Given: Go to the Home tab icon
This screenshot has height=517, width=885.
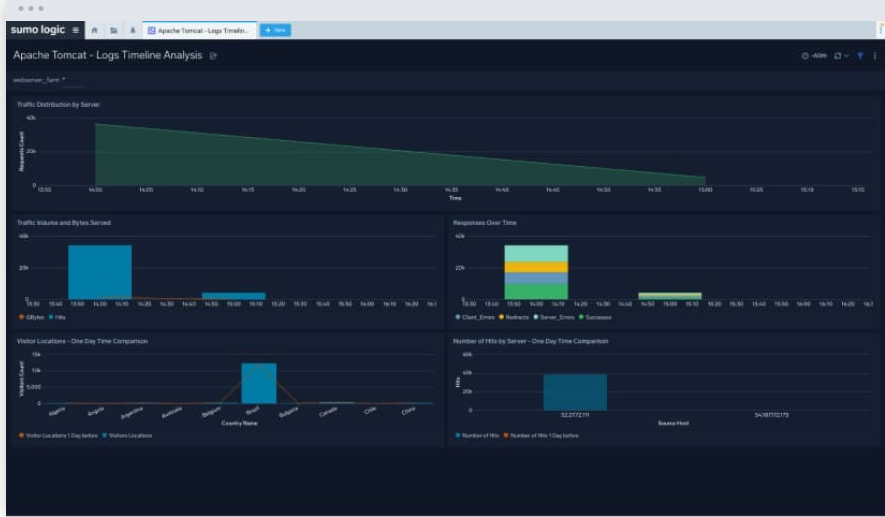Looking at the screenshot, I should tap(94, 30).
